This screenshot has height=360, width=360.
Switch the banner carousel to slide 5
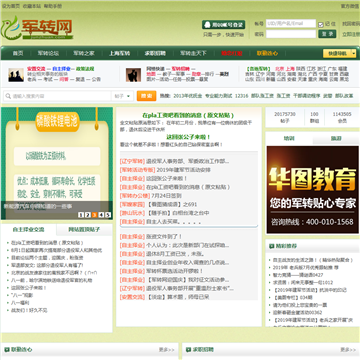pos(108,215)
